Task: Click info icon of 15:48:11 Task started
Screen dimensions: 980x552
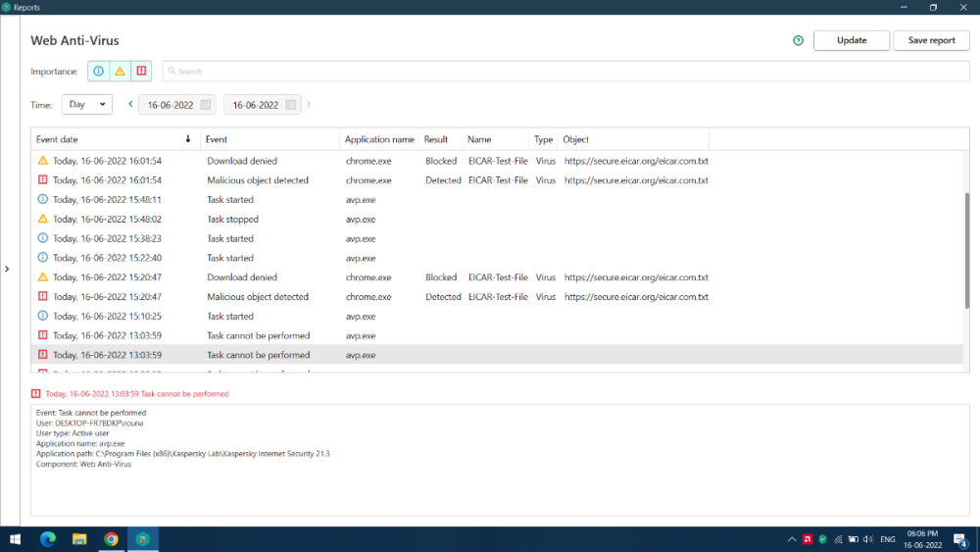Action: pyautogui.click(x=42, y=199)
